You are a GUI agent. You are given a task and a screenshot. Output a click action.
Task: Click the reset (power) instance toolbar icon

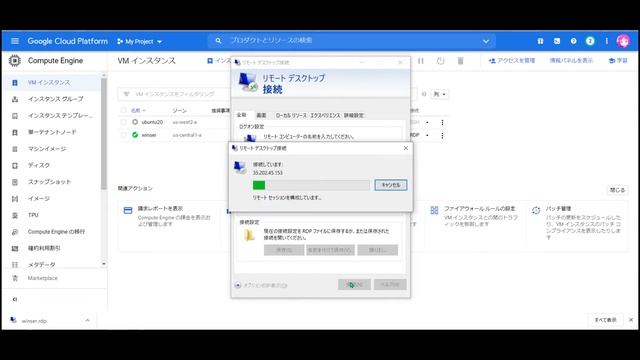(440, 61)
